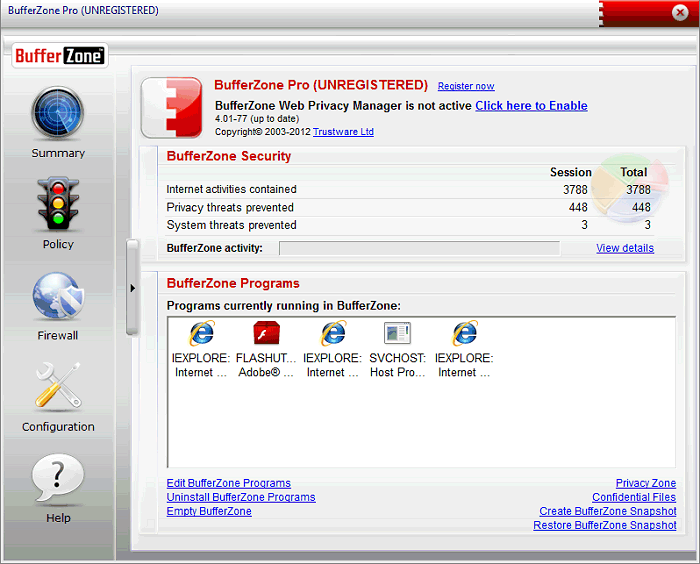The image size is (700, 564).
Task: Click the Session value 448
Action: click(x=578, y=207)
